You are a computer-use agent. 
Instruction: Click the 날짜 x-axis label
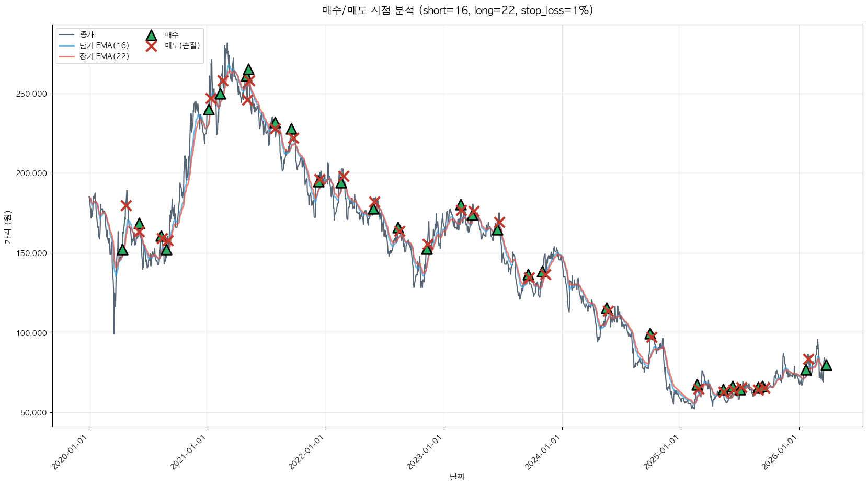[457, 477]
